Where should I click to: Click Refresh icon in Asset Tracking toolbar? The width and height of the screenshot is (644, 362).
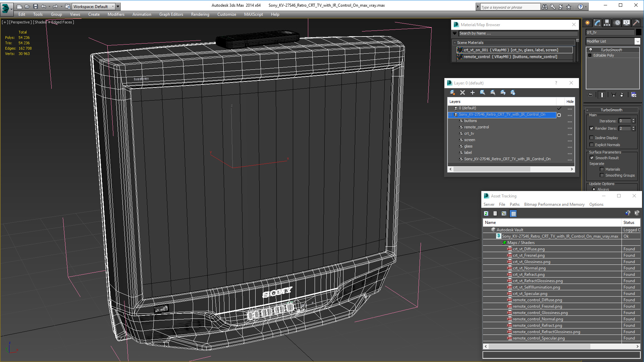[x=486, y=214]
